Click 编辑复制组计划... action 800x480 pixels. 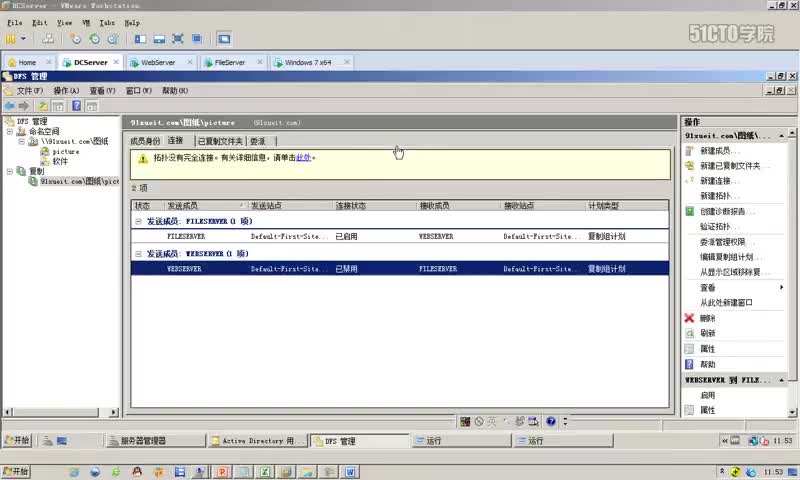tap(730, 257)
